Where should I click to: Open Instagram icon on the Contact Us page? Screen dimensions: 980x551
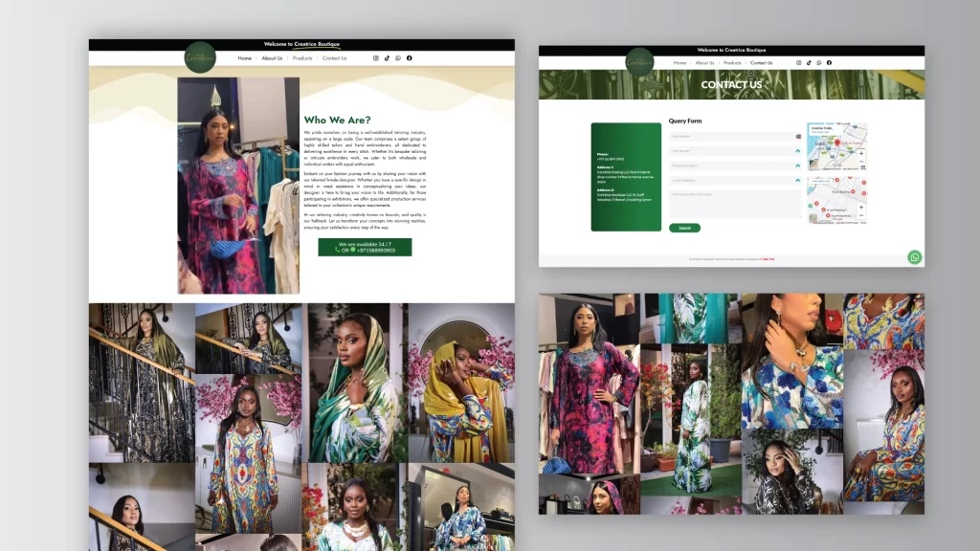(x=799, y=63)
